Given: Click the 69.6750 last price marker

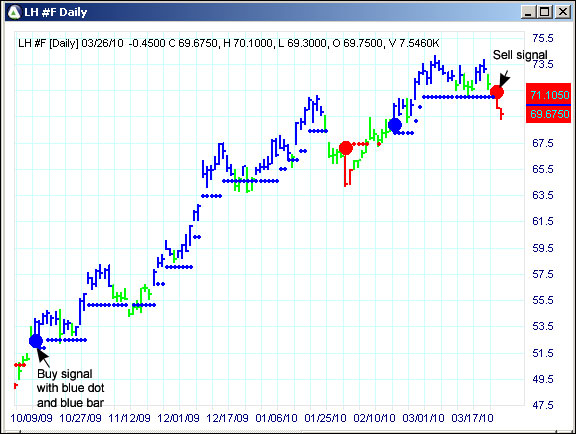Looking at the screenshot, I should click(548, 114).
